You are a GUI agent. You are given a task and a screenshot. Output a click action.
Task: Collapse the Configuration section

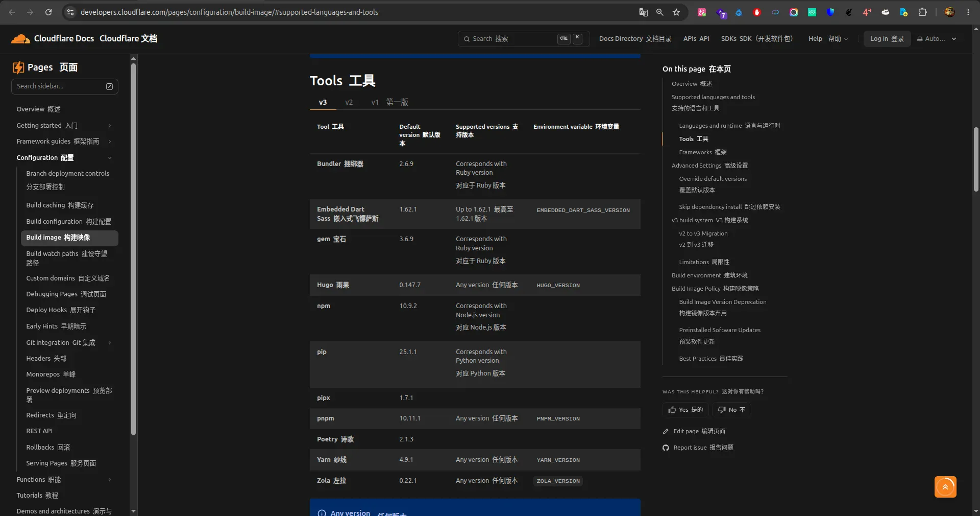tap(110, 158)
